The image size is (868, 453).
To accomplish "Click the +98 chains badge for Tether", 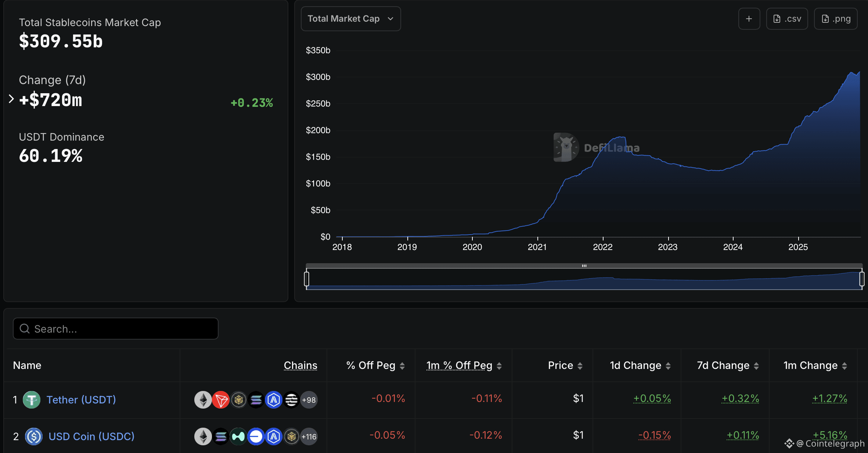I will point(309,400).
